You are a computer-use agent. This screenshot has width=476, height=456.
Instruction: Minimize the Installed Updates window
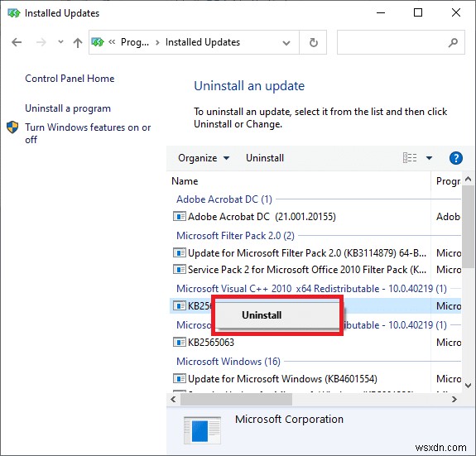tap(381, 12)
